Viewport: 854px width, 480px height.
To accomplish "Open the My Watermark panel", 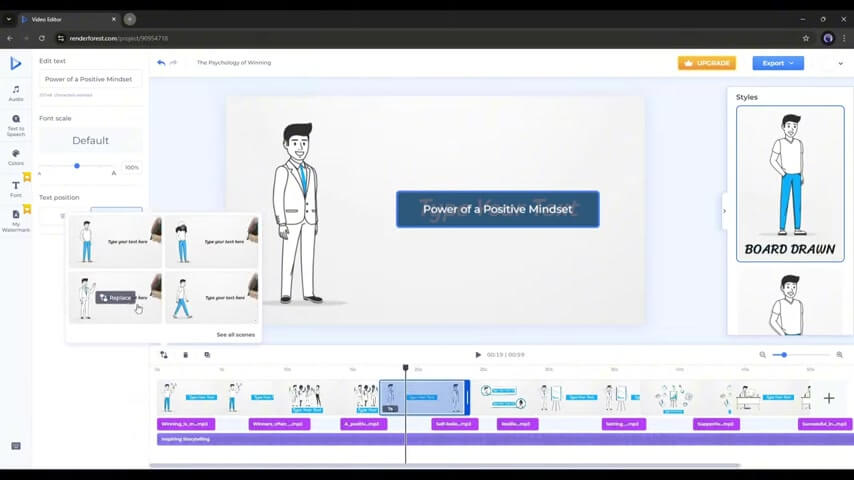I will (16, 219).
